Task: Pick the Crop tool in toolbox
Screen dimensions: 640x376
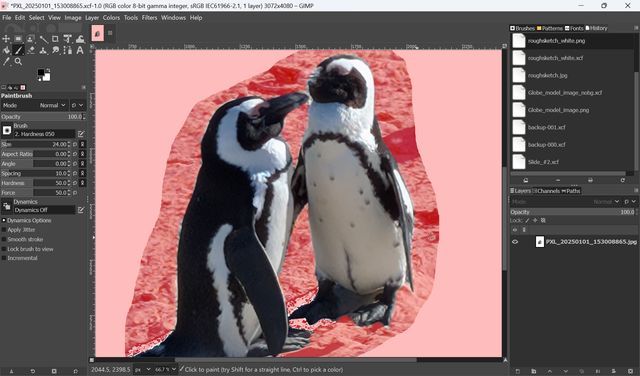Action: (x=55, y=39)
